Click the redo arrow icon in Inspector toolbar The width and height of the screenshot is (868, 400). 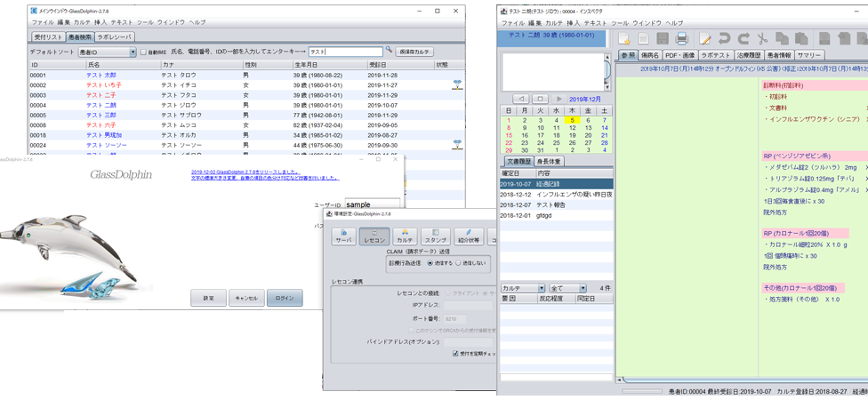tap(743, 38)
